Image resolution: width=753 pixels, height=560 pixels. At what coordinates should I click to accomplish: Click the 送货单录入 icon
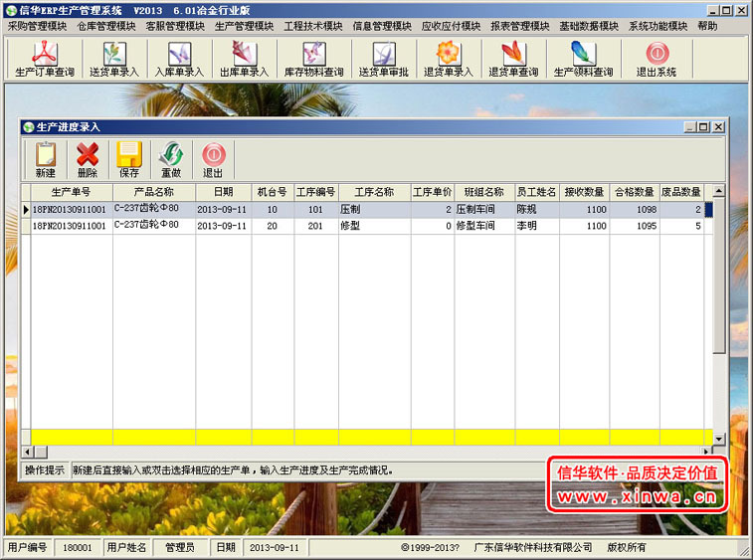pos(113,59)
